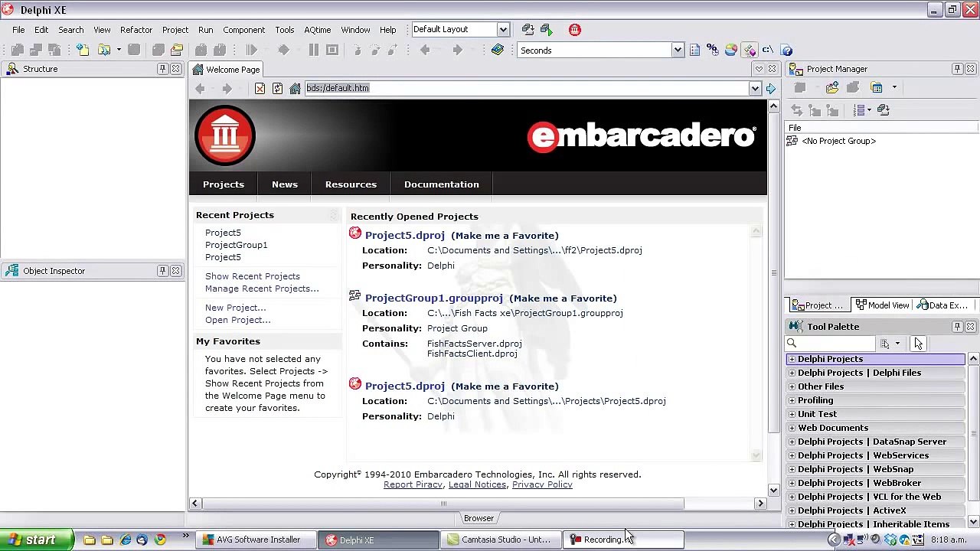
Task: Open the Documentation section of Welcome Page
Action: [x=442, y=184]
